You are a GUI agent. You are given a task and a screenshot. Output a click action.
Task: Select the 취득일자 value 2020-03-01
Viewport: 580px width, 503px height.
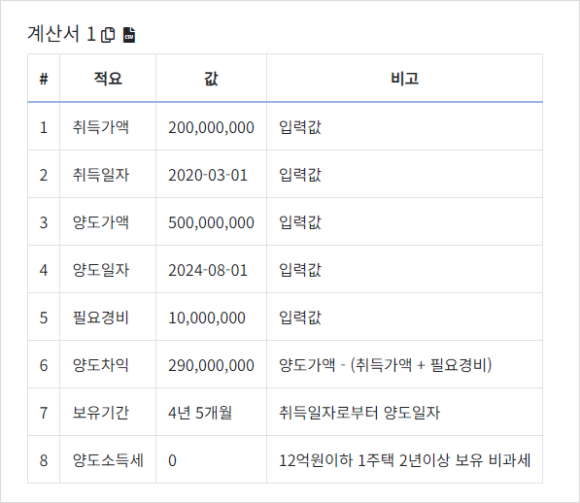pyautogui.click(x=208, y=175)
